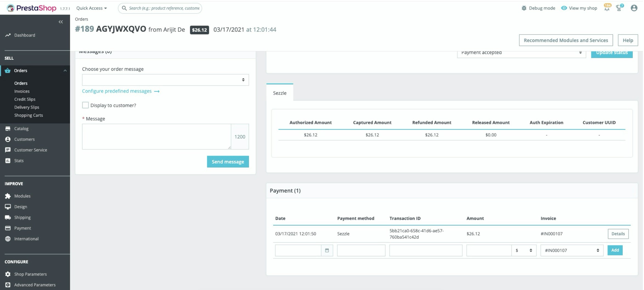Open Quick Access dropdown
This screenshot has height=290, width=644.
pos(91,8)
